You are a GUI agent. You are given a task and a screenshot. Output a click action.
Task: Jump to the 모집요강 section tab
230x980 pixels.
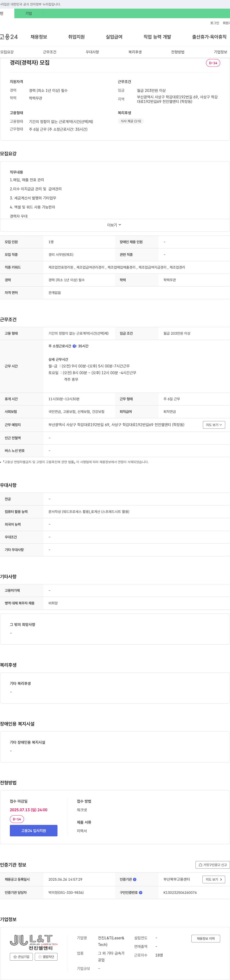pyautogui.click(x=7, y=52)
